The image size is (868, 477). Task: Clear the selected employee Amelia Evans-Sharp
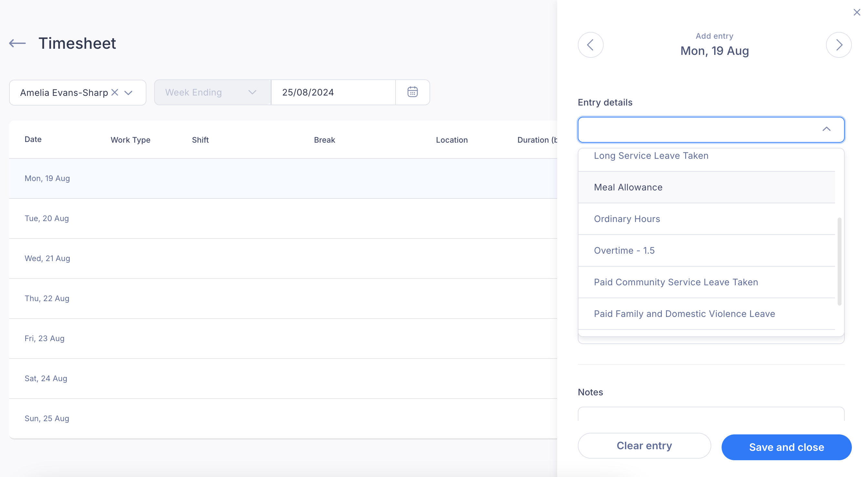(115, 92)
